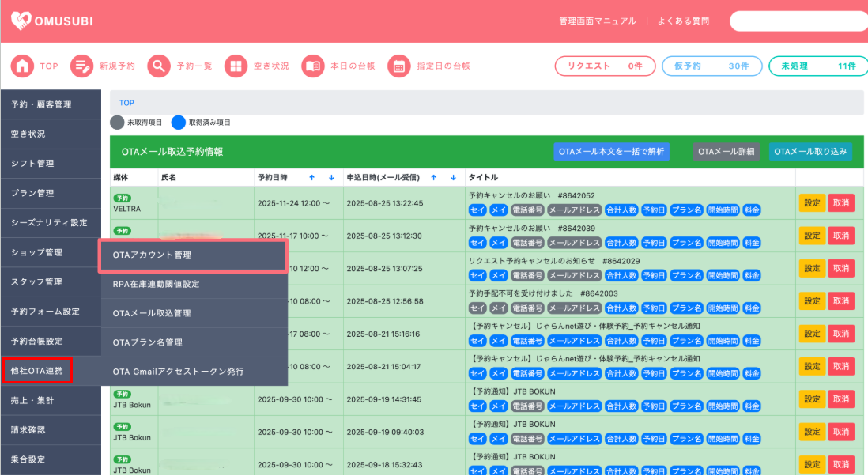Sort 申込日時 column descending with down arrow

click(454, 178)
